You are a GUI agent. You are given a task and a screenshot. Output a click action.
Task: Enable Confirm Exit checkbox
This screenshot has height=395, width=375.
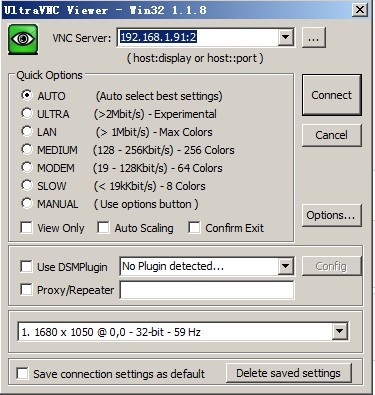point(194,228)
